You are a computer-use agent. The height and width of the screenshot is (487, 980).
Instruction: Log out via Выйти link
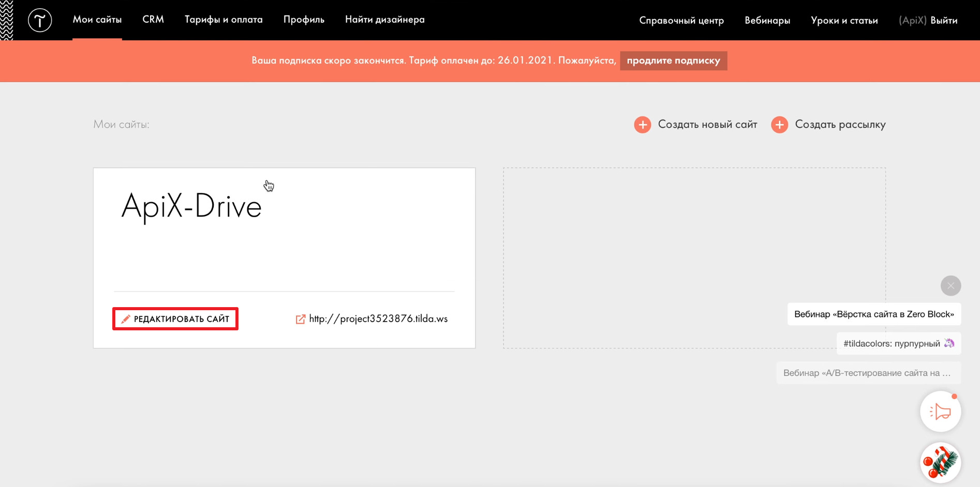pos(944,21)
